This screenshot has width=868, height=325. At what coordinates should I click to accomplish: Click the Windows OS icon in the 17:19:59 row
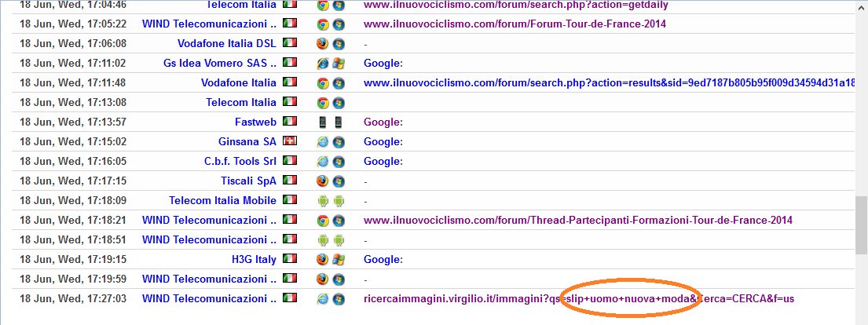tap(339, 279)
